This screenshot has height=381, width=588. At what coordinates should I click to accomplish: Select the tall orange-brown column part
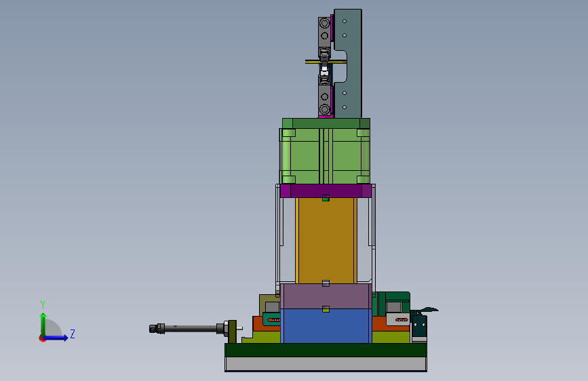tap(326, 241)
